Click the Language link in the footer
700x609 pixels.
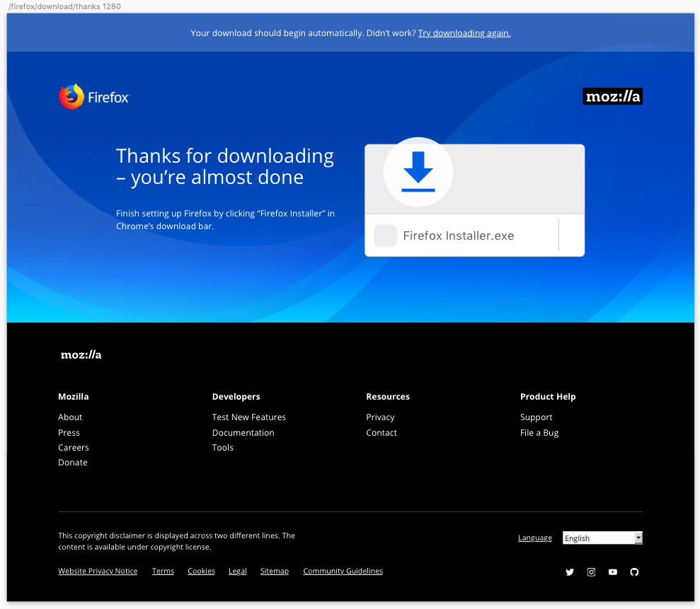pos(535,538)
